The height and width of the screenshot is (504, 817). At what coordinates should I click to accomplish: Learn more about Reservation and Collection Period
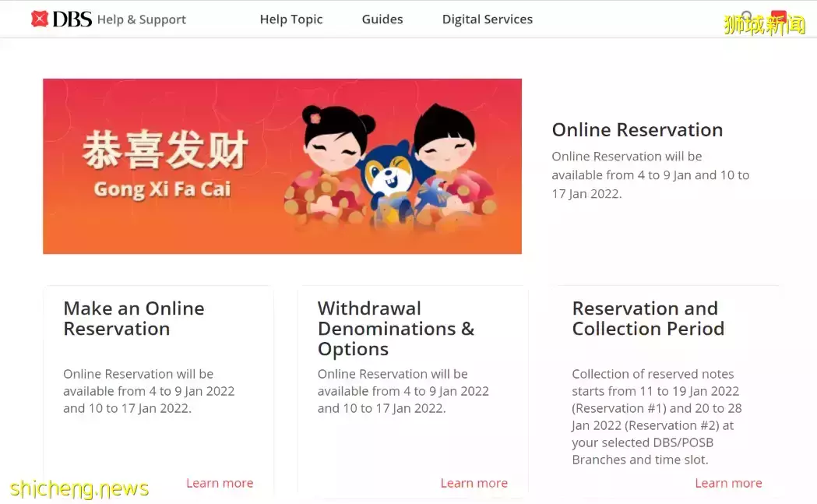728,483
